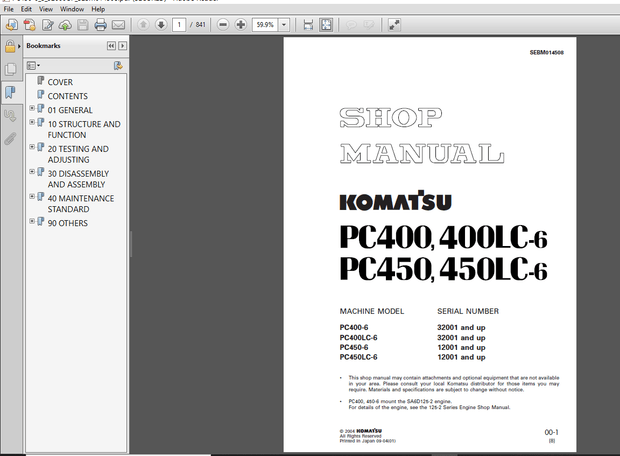Open the bookmark options dropdown menu

click(33, 66)
